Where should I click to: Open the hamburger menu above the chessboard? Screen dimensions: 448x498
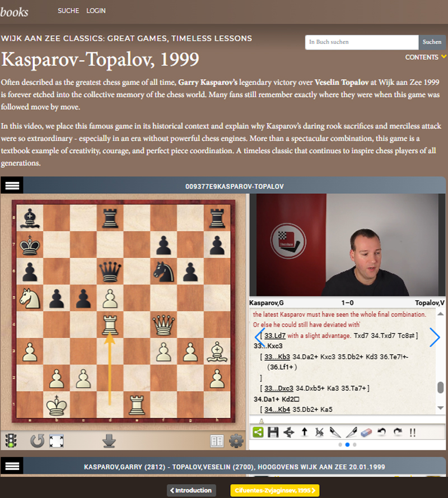tap(12, 185)
